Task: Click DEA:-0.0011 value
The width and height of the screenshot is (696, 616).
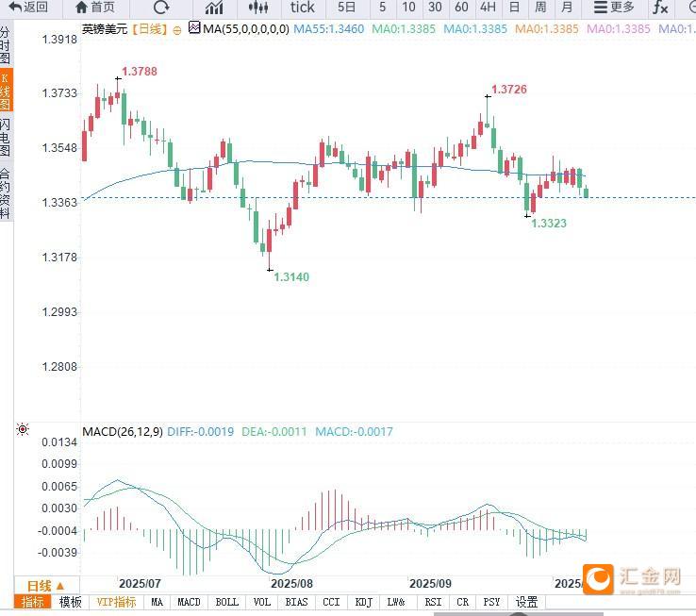Action: 273,432
